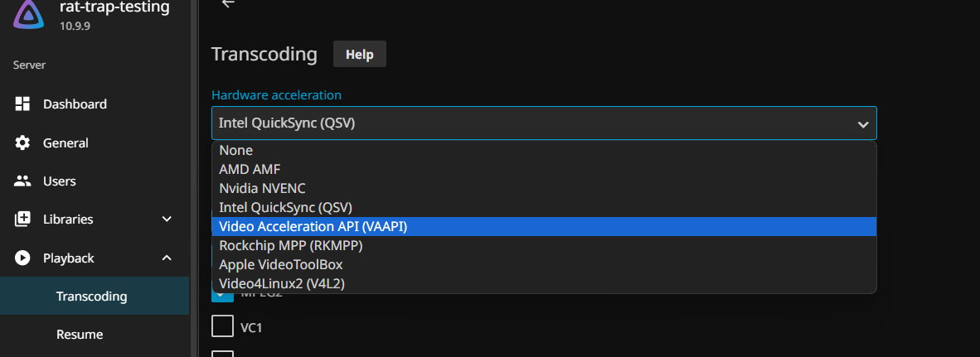Click the Help button
The width and height of the screenshot is (980, 357).
coord(360,55)
